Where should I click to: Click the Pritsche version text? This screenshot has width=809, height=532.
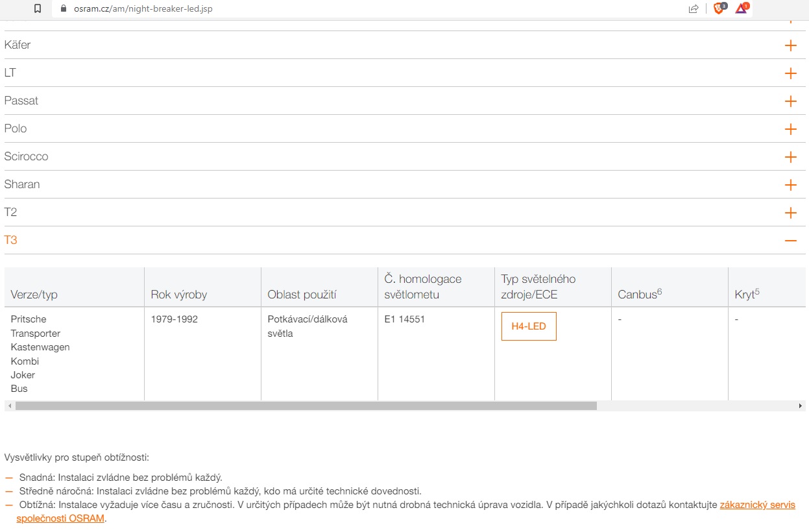(29, 319)
